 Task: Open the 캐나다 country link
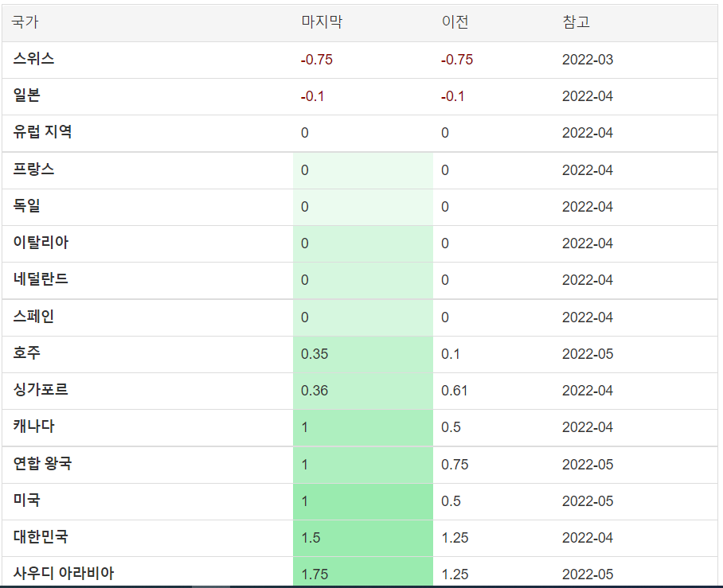33,426
